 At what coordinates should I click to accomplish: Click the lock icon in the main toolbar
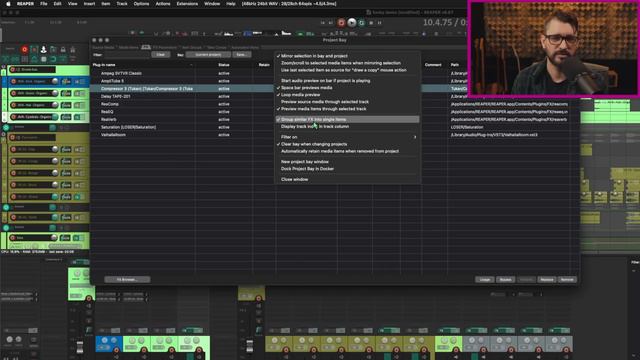click(63, 49)
